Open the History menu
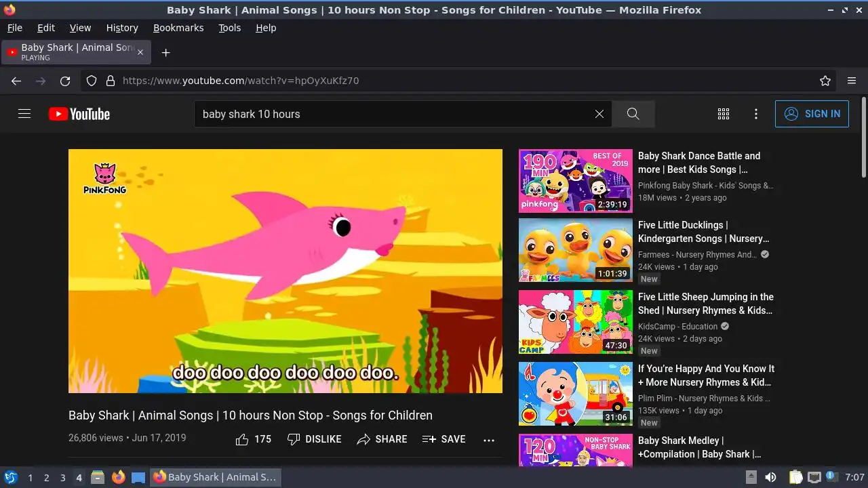The image size is (868, 488). click(122, 28)
